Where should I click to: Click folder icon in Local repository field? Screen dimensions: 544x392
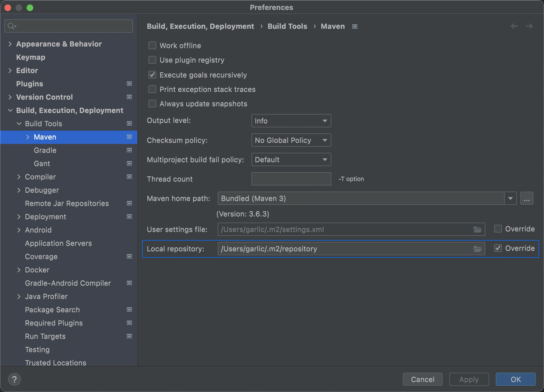pos(477,249)
